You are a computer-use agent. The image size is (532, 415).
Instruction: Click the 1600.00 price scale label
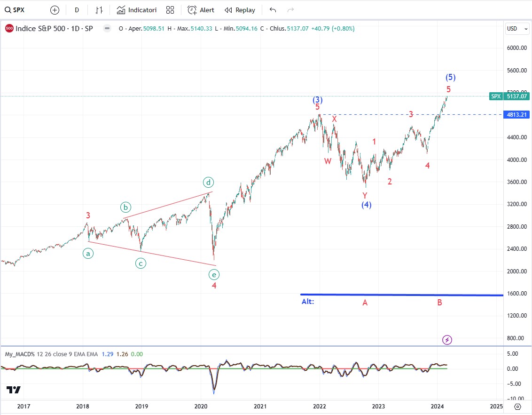pyautogui.click(x=517, y=294)
